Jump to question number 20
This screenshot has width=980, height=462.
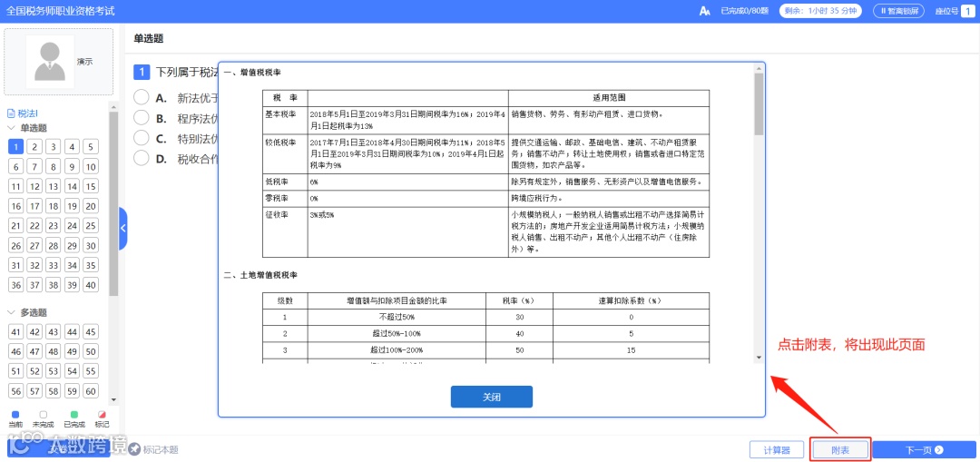tap(92, 206)
